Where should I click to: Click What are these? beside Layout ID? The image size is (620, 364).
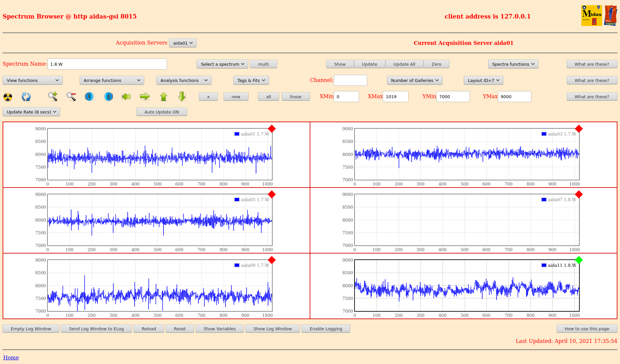point(592,80)
